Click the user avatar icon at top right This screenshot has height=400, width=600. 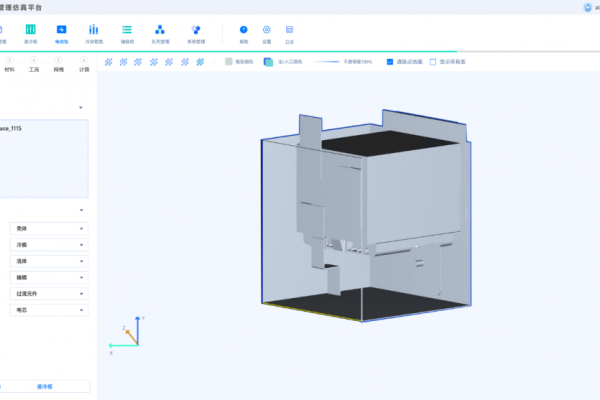(x=586, y=7)
